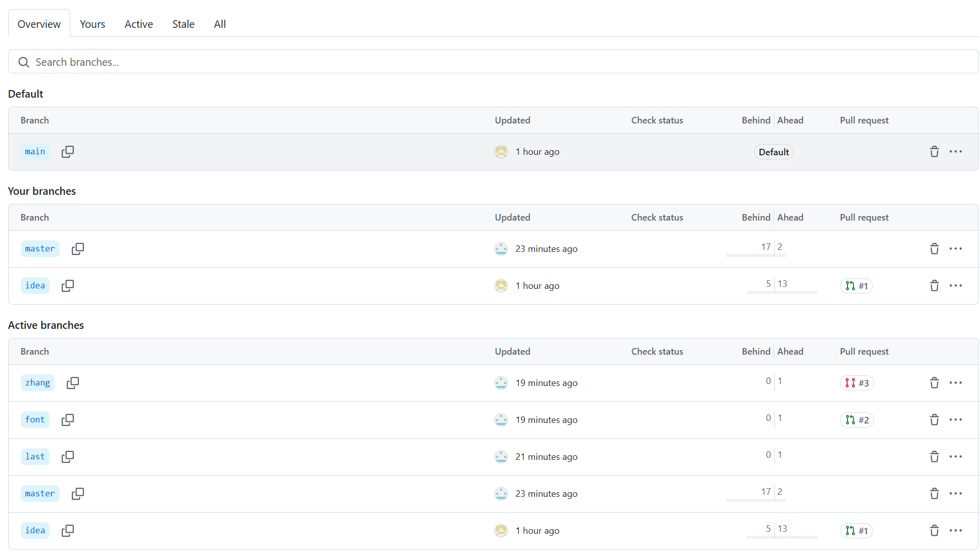Image resolution: width=980 pixels, height=554 pixels.
Task: Delete the last branch using trash icon
Action: 934,457
